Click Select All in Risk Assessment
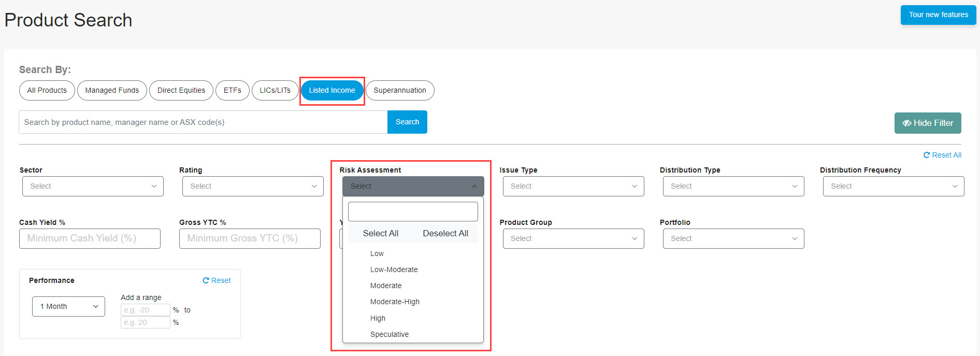Screen dimensions: 980x356 point(381,234)
